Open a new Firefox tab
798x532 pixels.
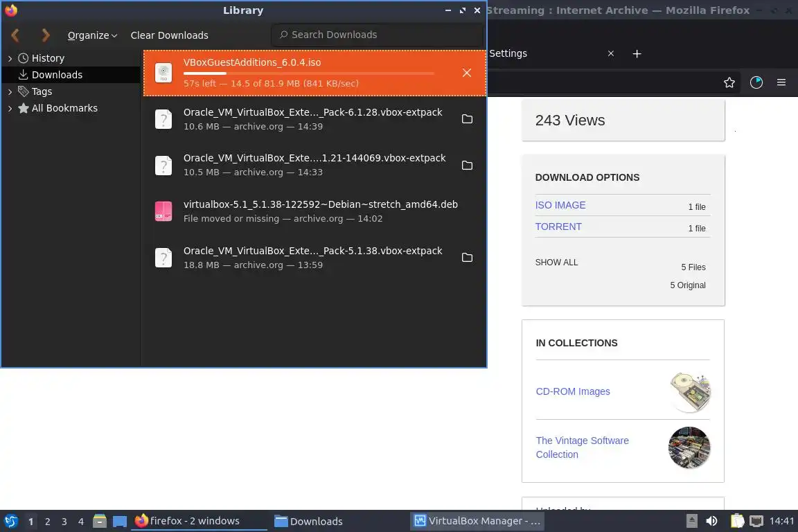[x=637, y=53]
